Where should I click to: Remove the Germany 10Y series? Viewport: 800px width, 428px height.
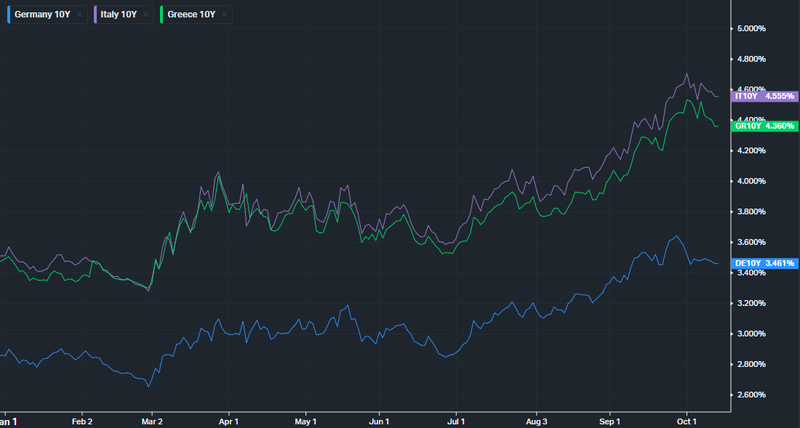tap(79, 14)
